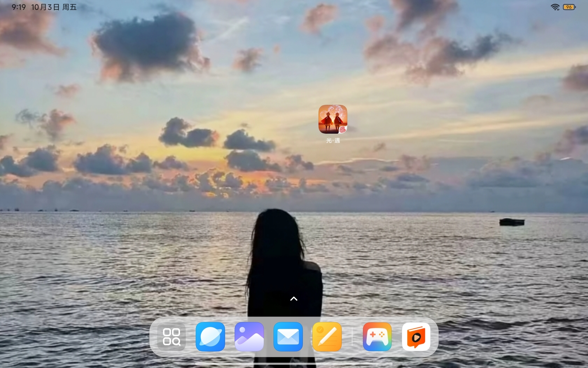Tap the home gesture bar at bottom

pos(294,364)
